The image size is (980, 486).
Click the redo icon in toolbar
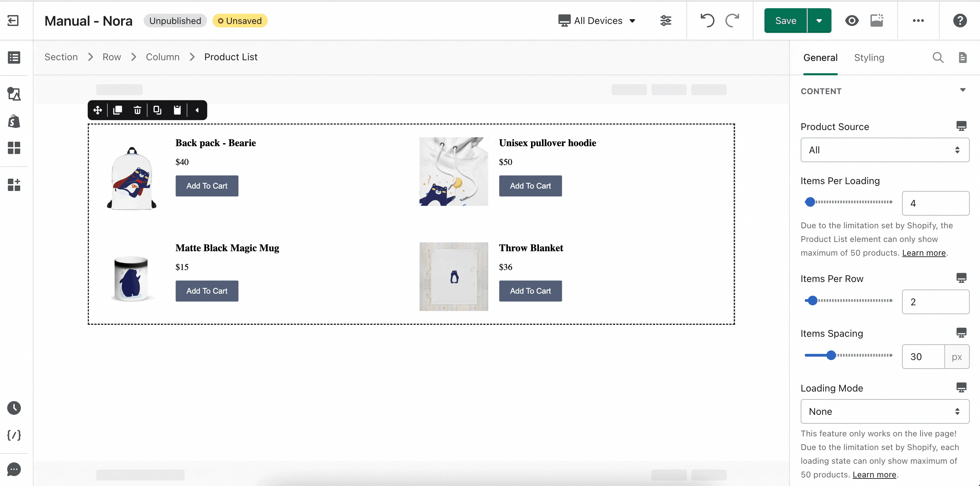[x=733, y=20]
